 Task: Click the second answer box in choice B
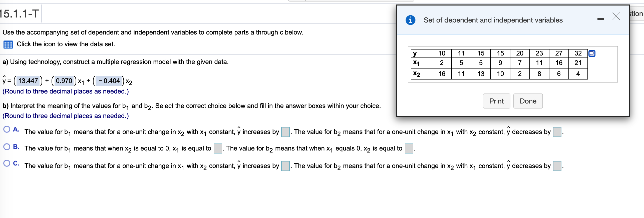pos(410,148)
